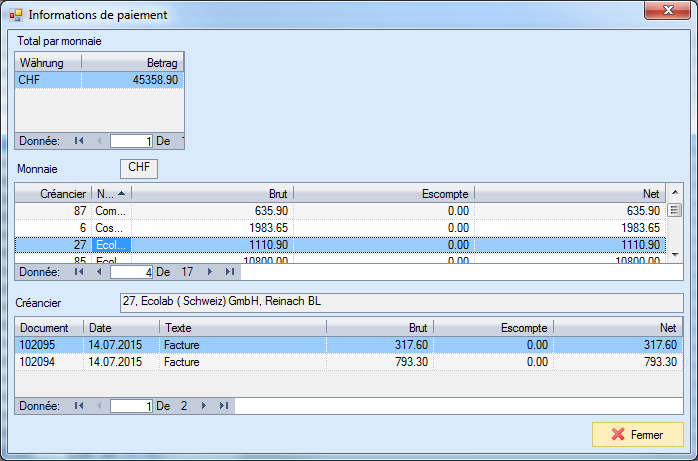698x461 pixels.
Task: Go to previous creditor record in middle navigator
Action: (98, 271)
